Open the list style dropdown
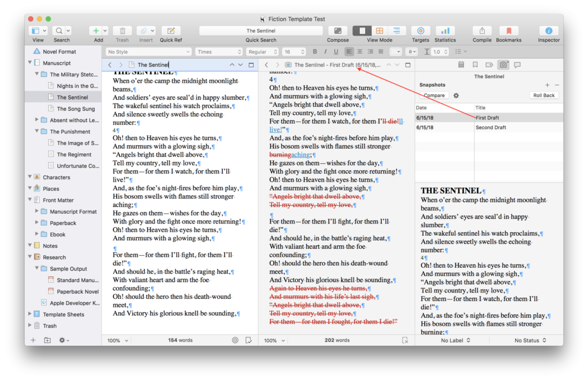 click(461, 52)
